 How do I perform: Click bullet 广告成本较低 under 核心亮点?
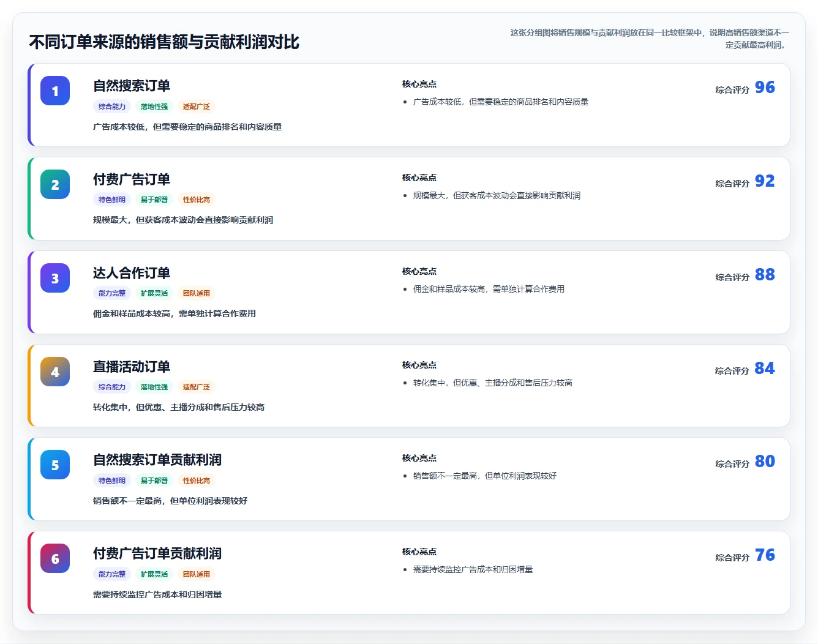(x=501, y=102)
